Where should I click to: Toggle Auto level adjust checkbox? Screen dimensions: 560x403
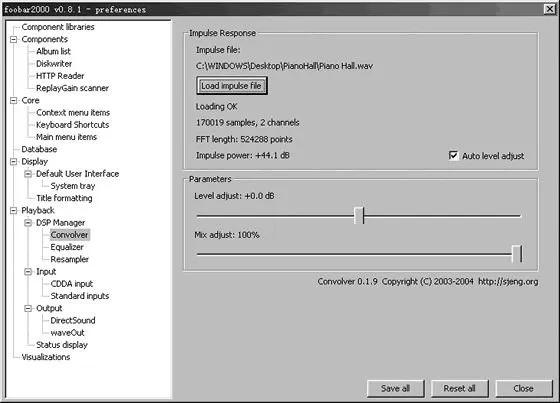tap(453, 156)
